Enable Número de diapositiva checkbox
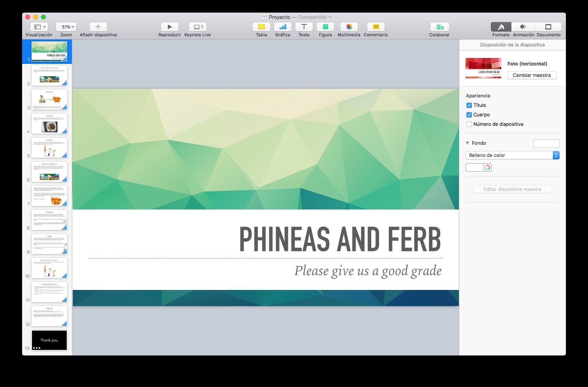This screenshot has width=588, height=387. tap(469, 124)
